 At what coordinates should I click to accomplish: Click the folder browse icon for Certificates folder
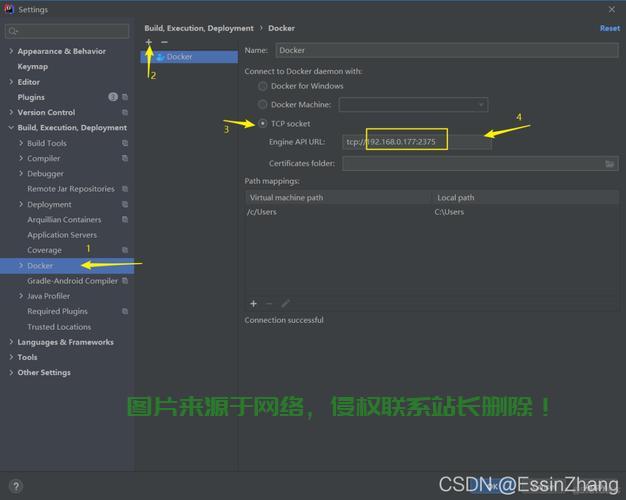[x=610, y=164]
